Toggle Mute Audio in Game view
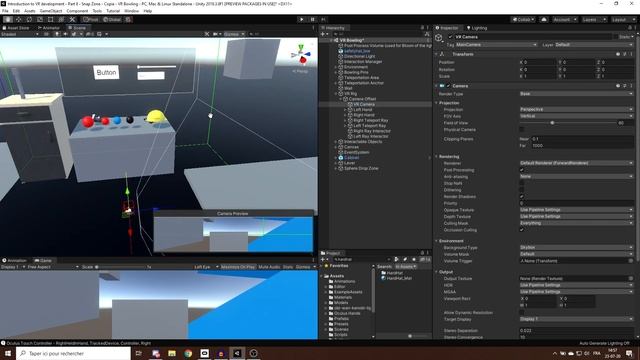 269,267
